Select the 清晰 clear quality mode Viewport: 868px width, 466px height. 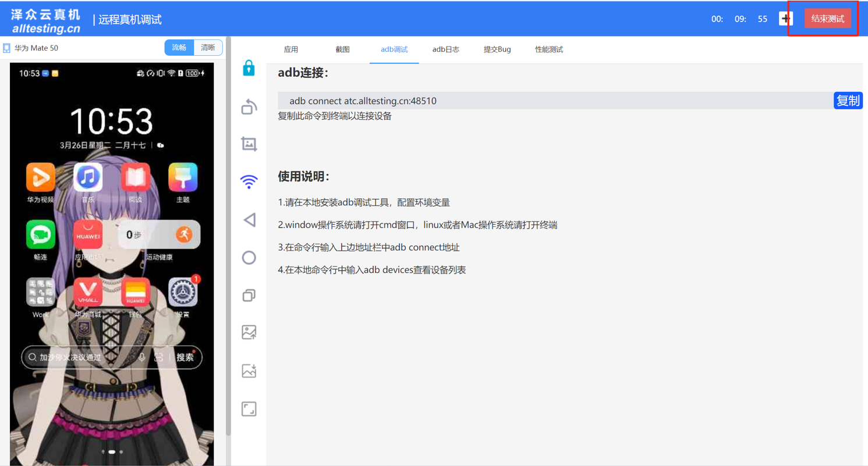coord(208,48)
